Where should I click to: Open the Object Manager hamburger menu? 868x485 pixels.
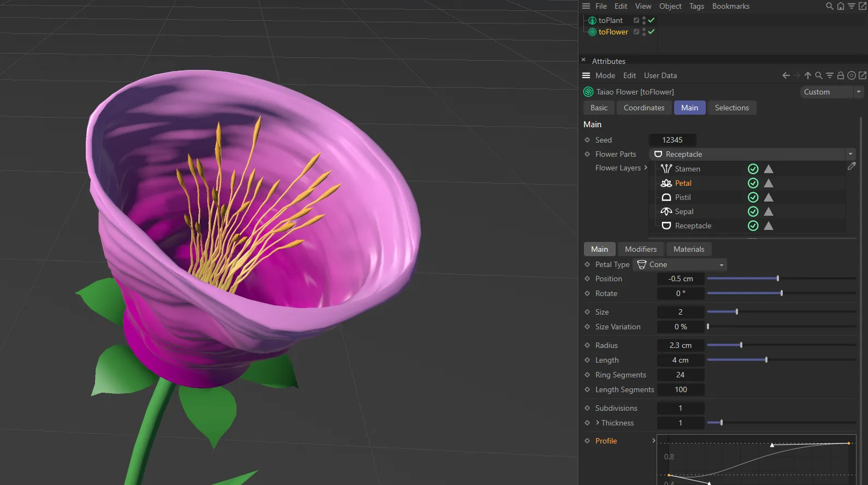586,6
